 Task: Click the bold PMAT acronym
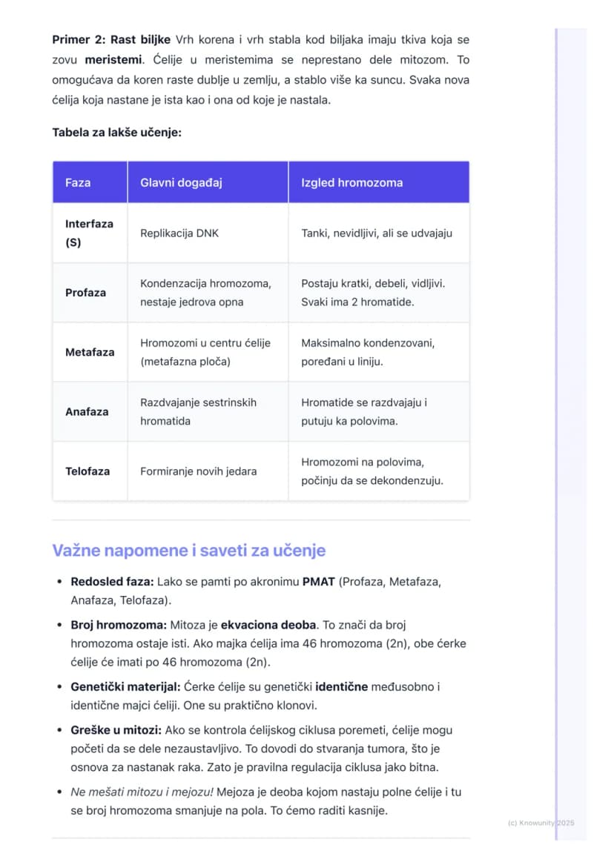point(318,582)
